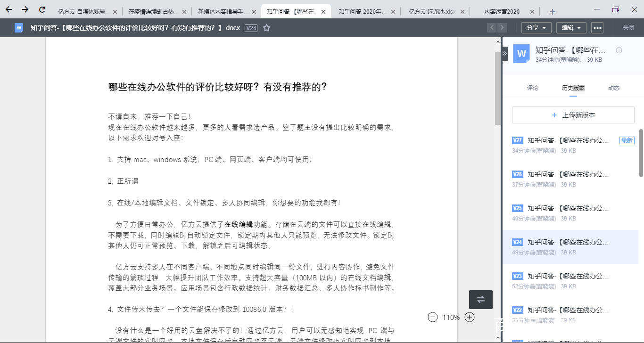The width and height of the screenshot is (644, 343).
Task: Open the 编辑 dropdown
Action: pyautogui.click(x=571, y=28)
